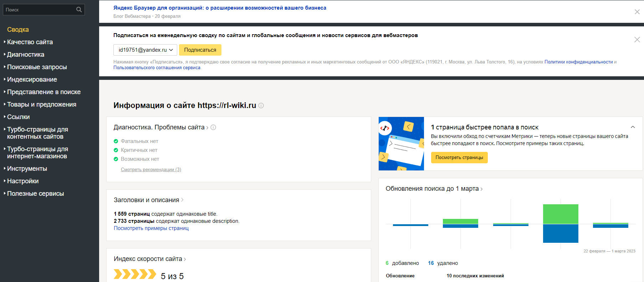Screen dimensions: 644x282
Task: Click 'Информация о сайте https://rl-wiki.ru' heading
Action: click(185, 106)
